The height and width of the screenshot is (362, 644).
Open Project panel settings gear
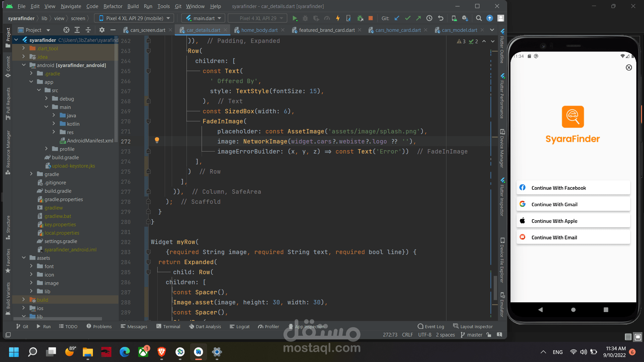(102, 30)
